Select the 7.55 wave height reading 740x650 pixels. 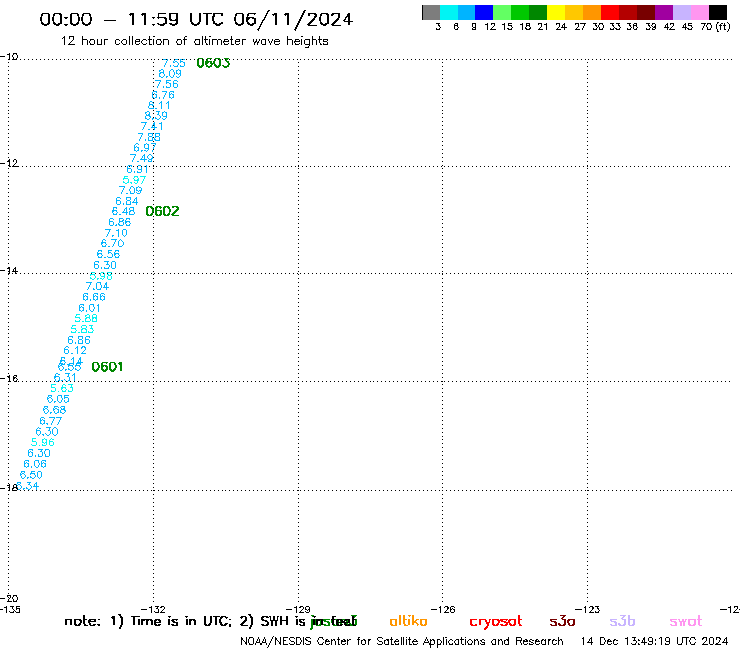(174, 63)
